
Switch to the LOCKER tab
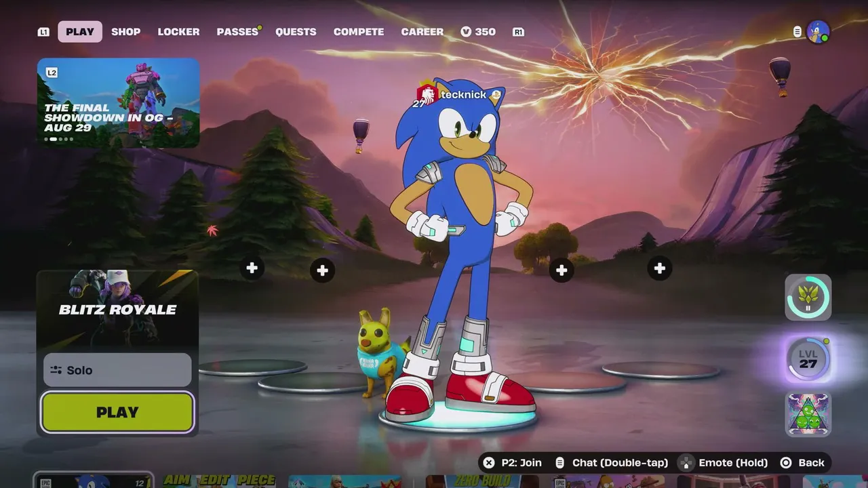[x=178, y=32]
